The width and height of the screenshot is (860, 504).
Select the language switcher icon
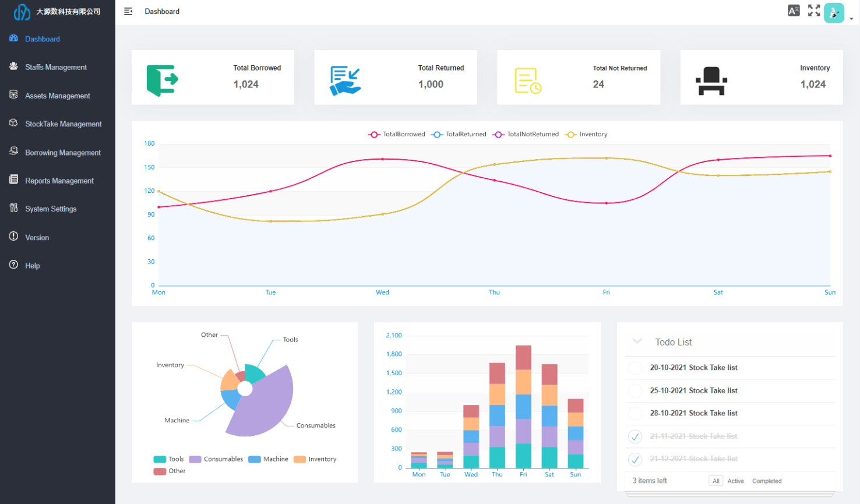(x=793, y=10)
